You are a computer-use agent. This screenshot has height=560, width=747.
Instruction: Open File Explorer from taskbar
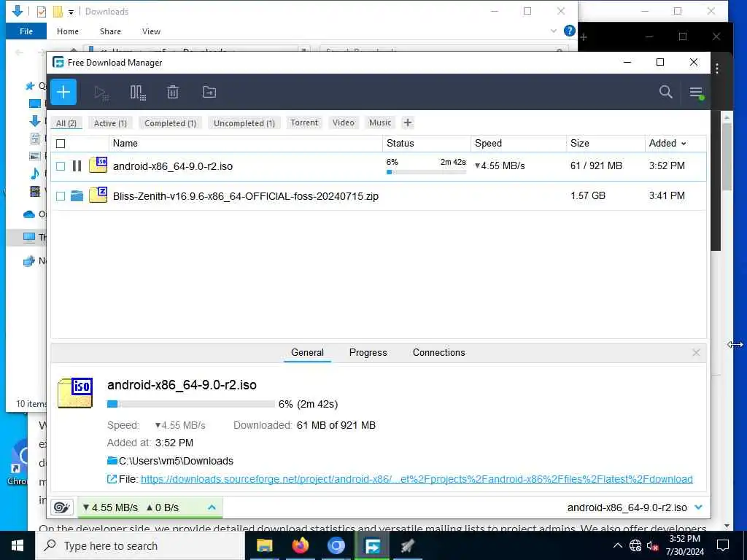[264, 545]
